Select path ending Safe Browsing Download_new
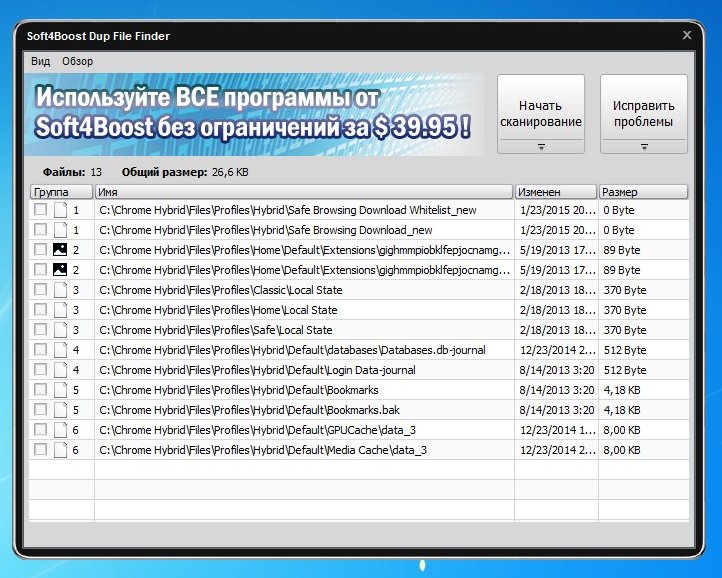Viewport: 722px width, 578px height. click(x=266, y=230)
